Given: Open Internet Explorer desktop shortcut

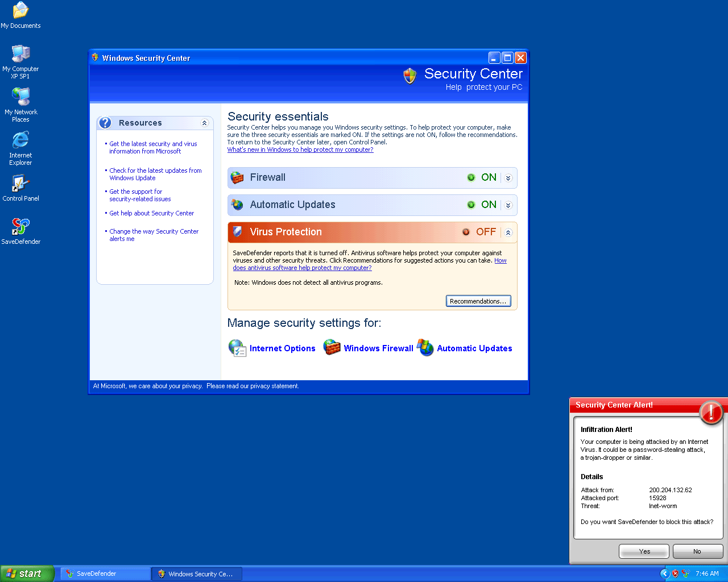Looking at the screenshot, I should (20, 140).
